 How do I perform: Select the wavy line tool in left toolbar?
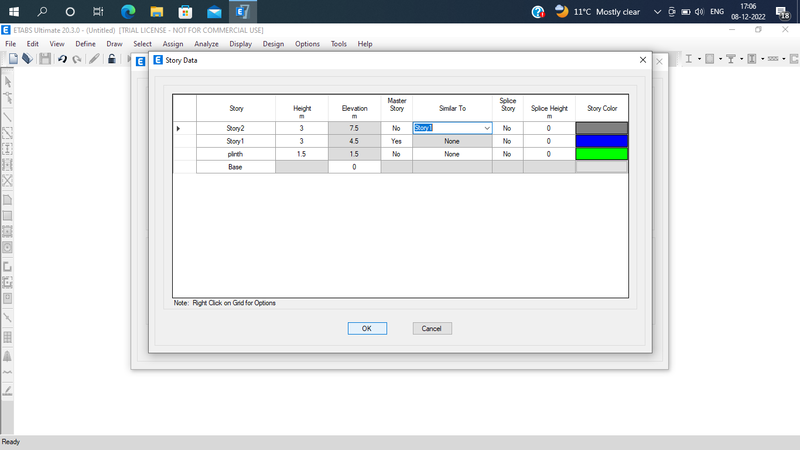(x=7, y=372)
